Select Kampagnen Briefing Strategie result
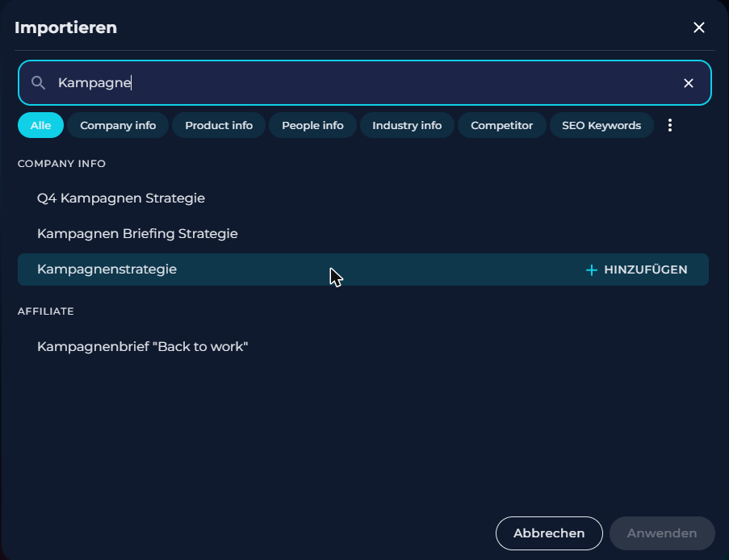 [x=363, y=234]
